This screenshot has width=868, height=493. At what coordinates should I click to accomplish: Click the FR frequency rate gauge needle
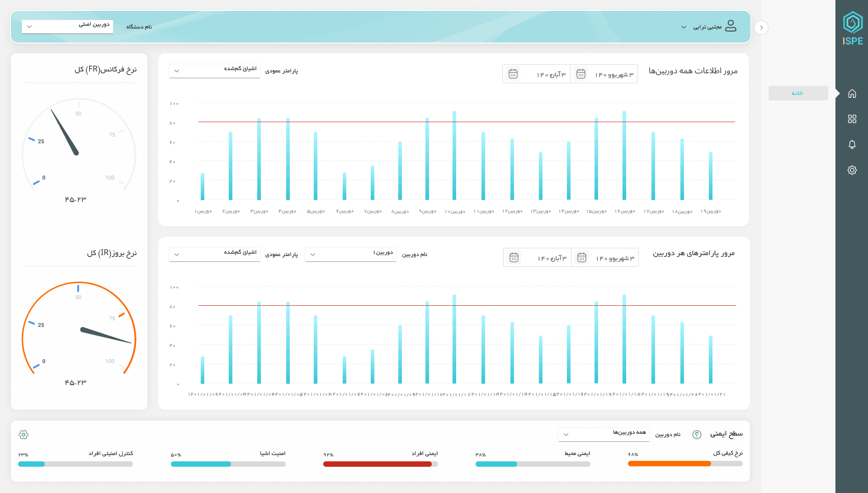(65, 132)
